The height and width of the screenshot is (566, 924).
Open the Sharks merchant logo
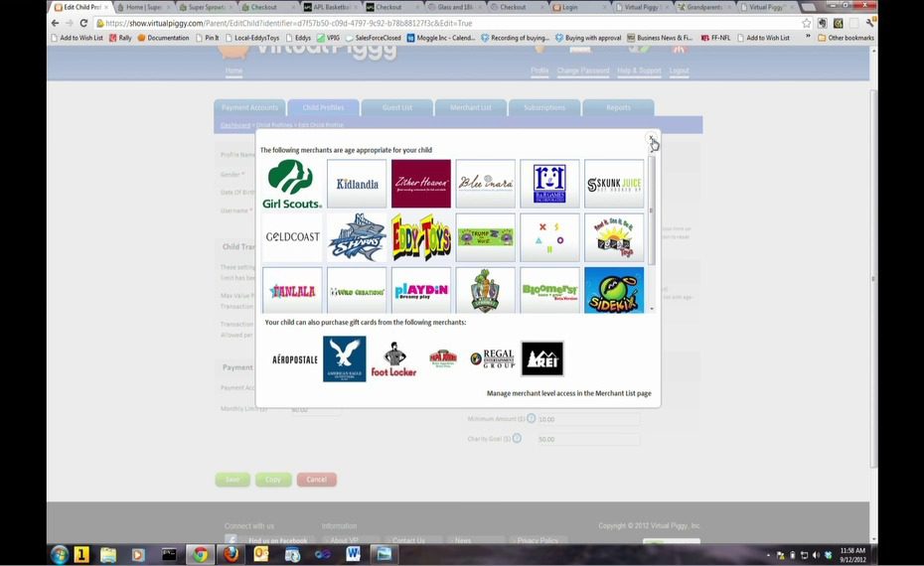point(357,237)
